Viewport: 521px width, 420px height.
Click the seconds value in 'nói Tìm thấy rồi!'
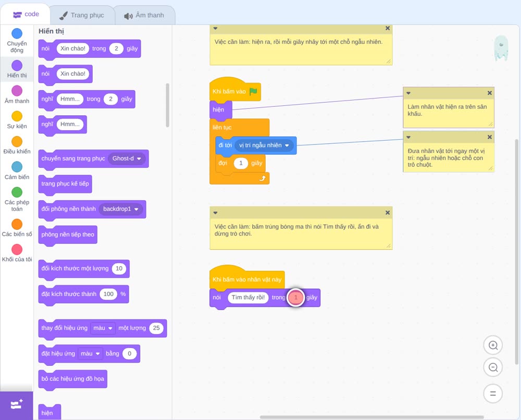296,298
